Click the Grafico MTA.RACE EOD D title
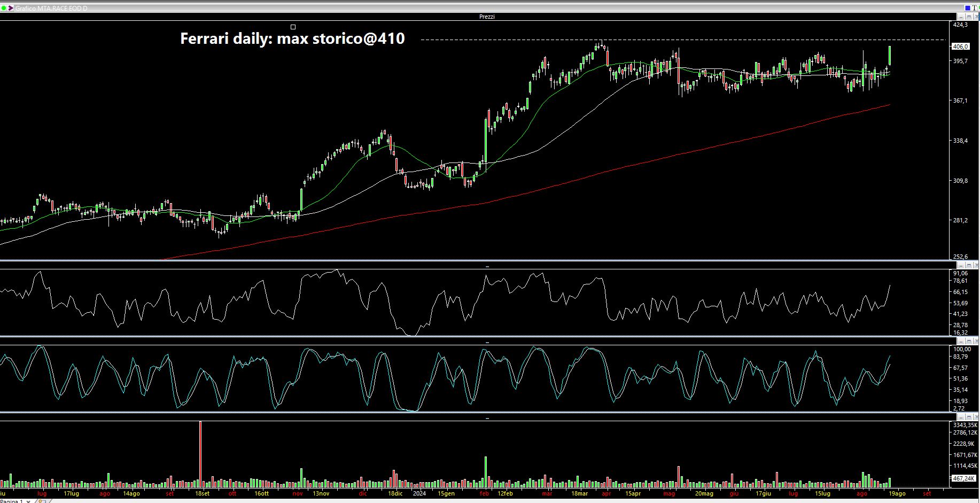 51,9
